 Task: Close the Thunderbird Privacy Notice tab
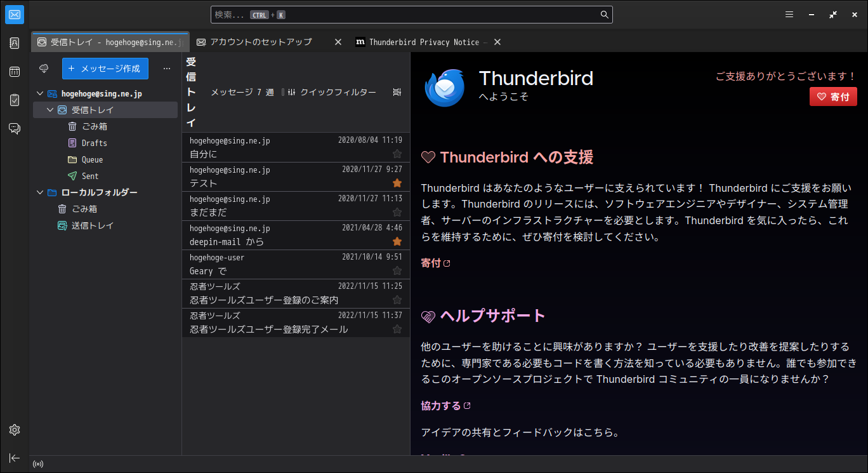[x=497, y=42]
